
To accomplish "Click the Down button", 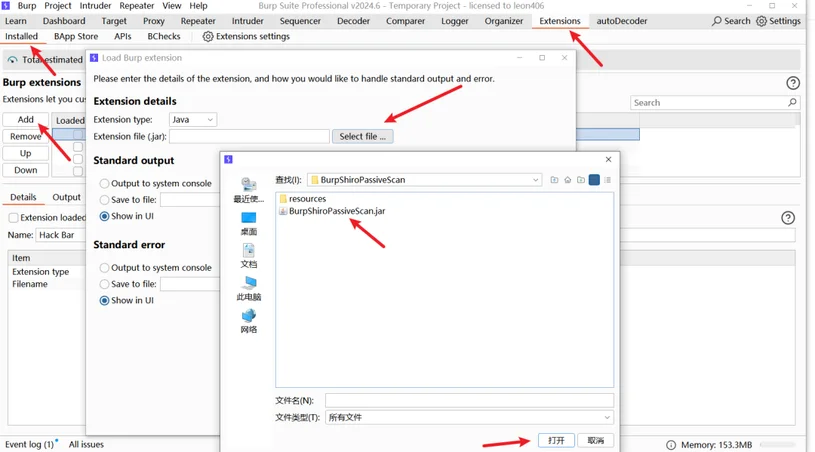I will (25, 170).
